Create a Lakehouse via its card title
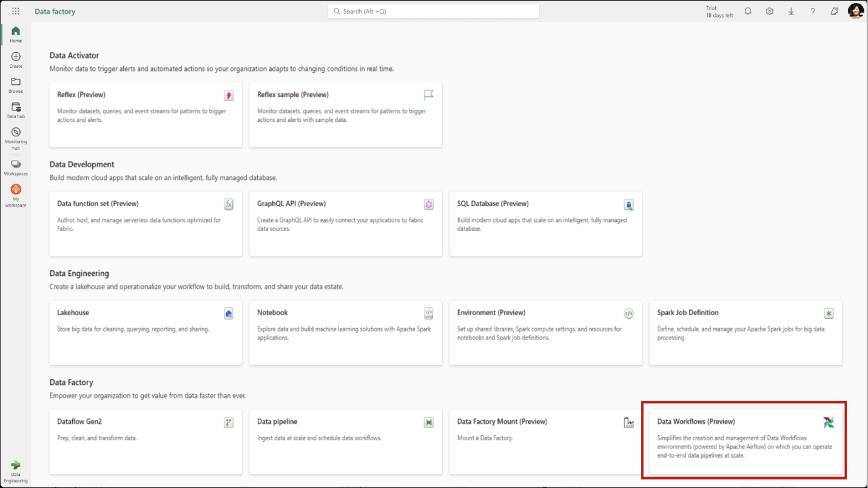The width and height of the screenshot is (868, 488). [73, 313]
